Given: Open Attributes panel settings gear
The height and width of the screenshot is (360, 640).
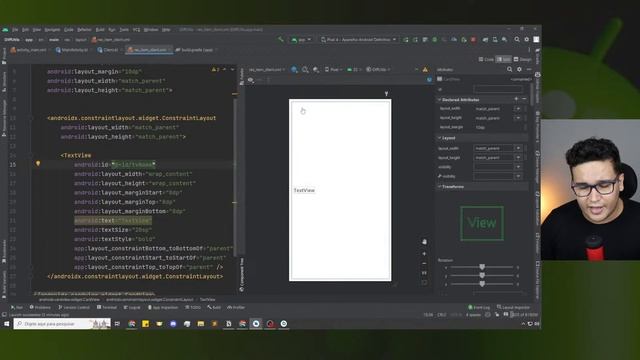Looking at the screenshot, I should 519,70.
